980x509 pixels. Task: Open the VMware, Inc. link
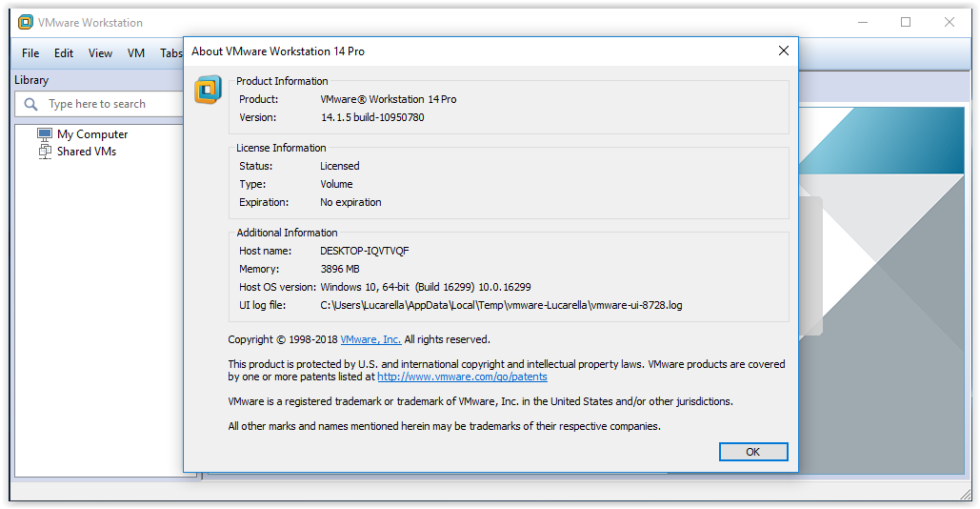tap(370, 339)
